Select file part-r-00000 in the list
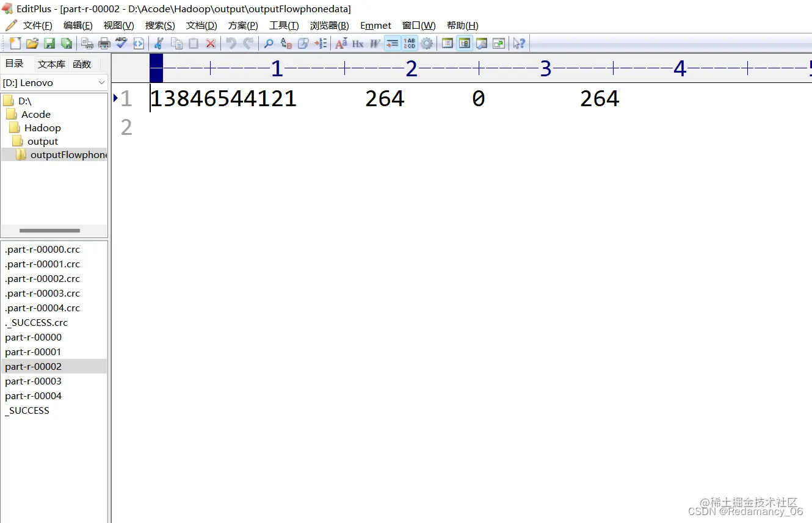Image resolution: width=812 pixels, height=523 pixels. coord(33,337)
